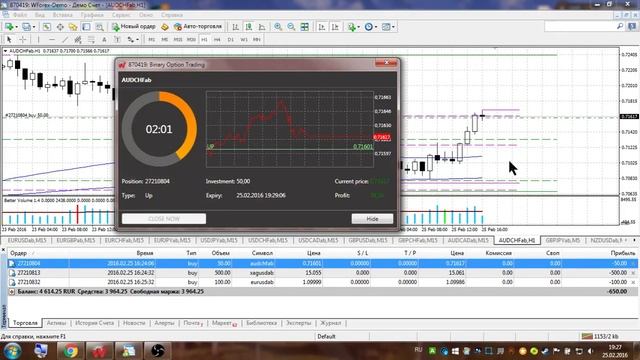The width and height of the screenshot is (640, 360).
Task: Toggle chart Auto Scroll
Action: coord(322,27)
